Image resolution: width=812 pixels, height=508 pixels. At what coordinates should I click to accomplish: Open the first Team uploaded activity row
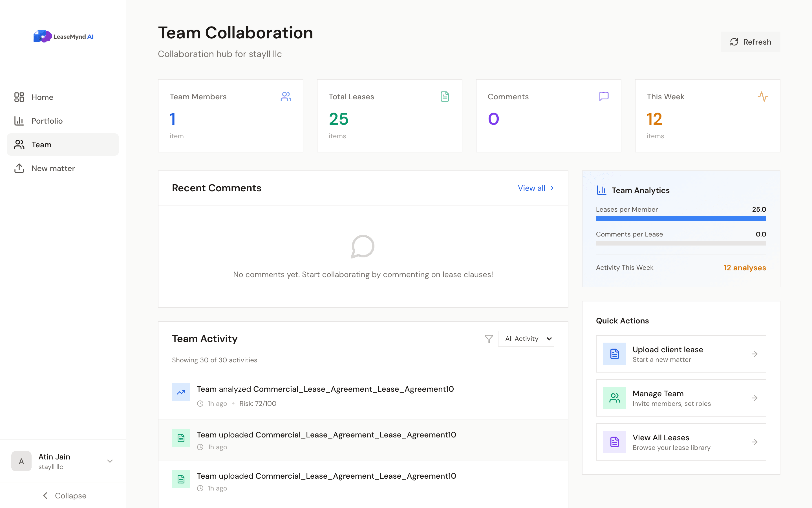(363, 440)
